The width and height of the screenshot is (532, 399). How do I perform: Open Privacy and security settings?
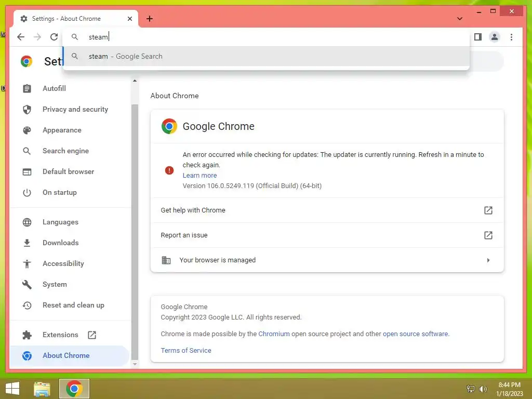coord(75,109)
